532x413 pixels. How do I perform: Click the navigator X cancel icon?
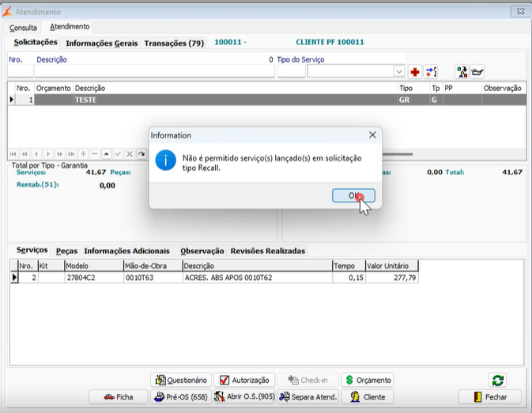(x=130, y=154)
